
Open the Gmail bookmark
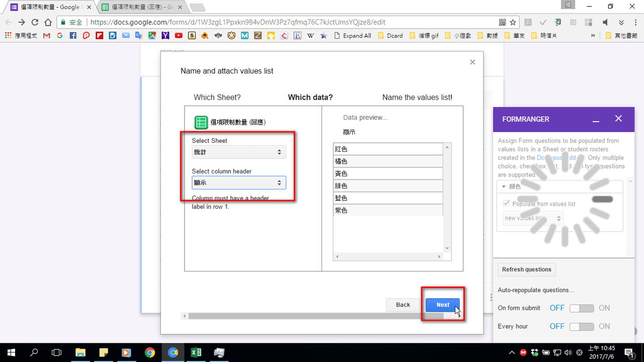point(47,36)
